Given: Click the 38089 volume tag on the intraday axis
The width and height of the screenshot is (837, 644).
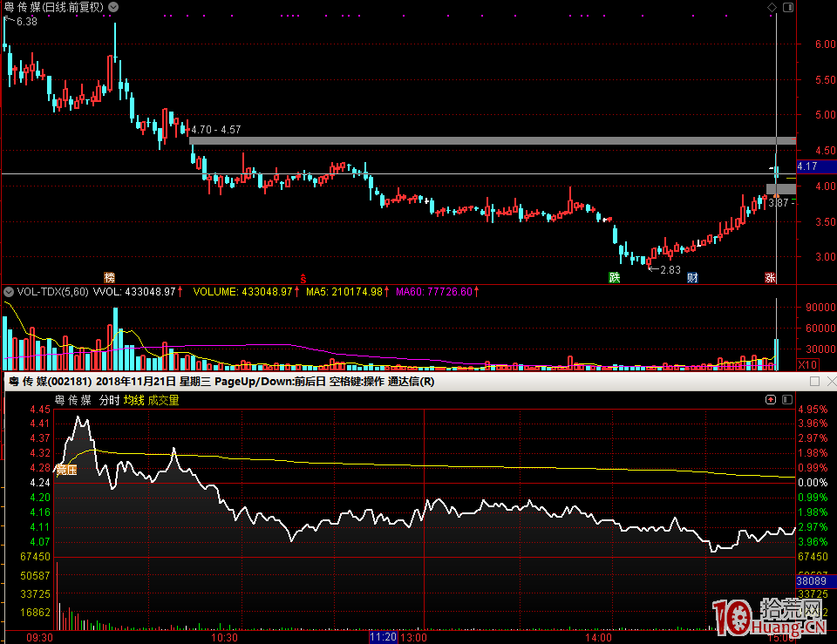Looking at the screenshot, I should 816,580.
